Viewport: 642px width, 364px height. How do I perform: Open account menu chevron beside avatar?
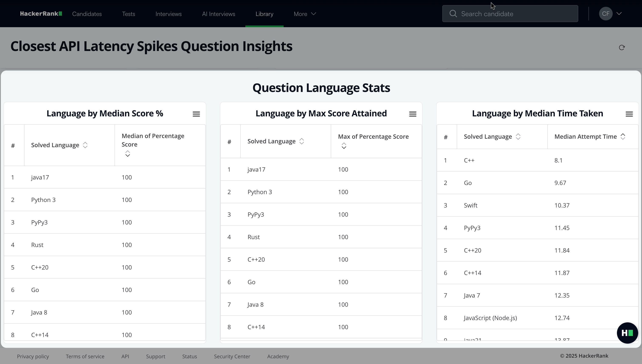pos(619,14)
